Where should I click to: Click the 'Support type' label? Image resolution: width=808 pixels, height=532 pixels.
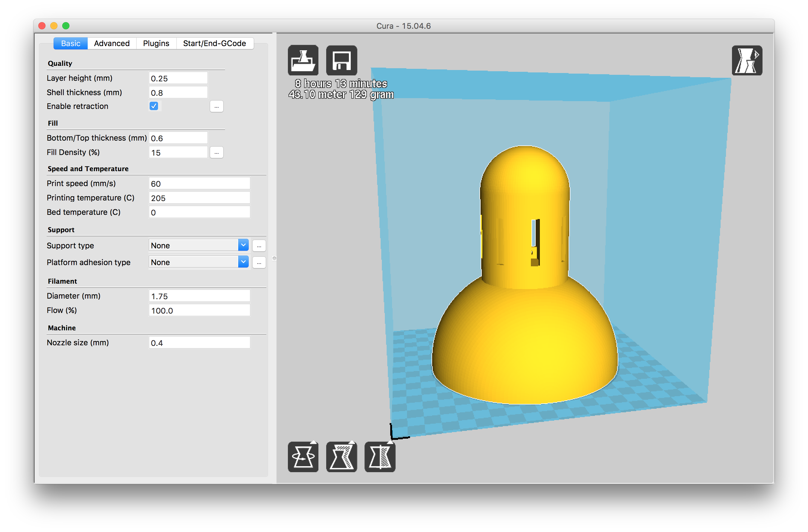tap(70, 245)
